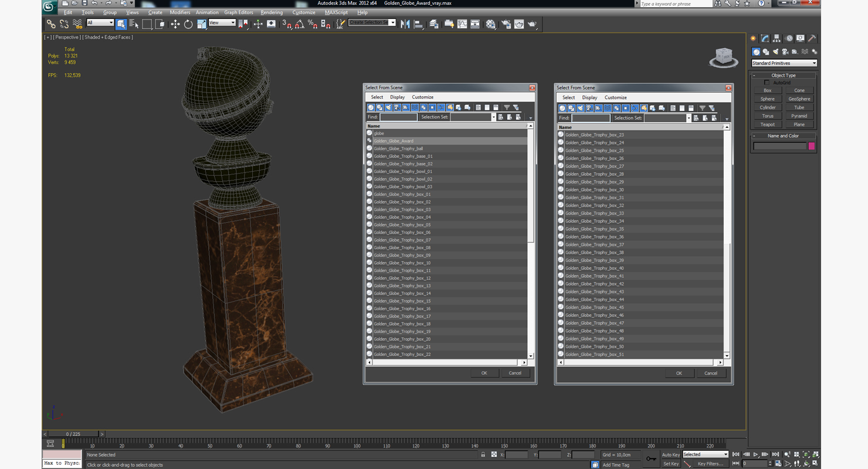Image resolution: width=868 pixels, height=469 pixels.
Task: Toggle Angle Snap in main toolbar
Action: [x=300, y=24]
